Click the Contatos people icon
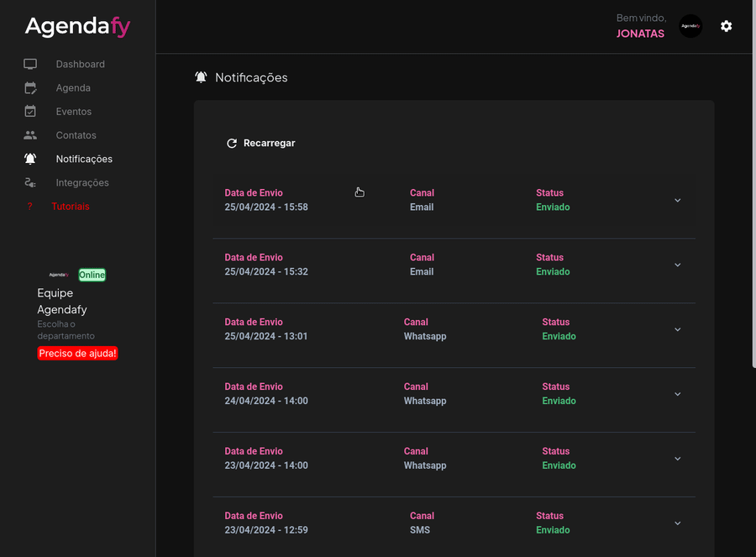The height and width of the screenshot is (557, 756). [x=30, y=134]
